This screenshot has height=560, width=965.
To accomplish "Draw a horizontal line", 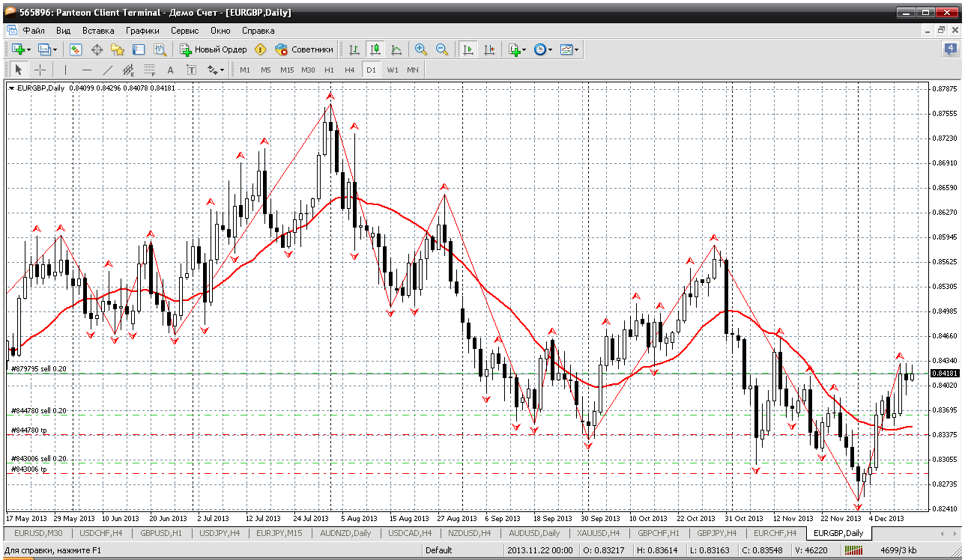I will pos(87,70).
